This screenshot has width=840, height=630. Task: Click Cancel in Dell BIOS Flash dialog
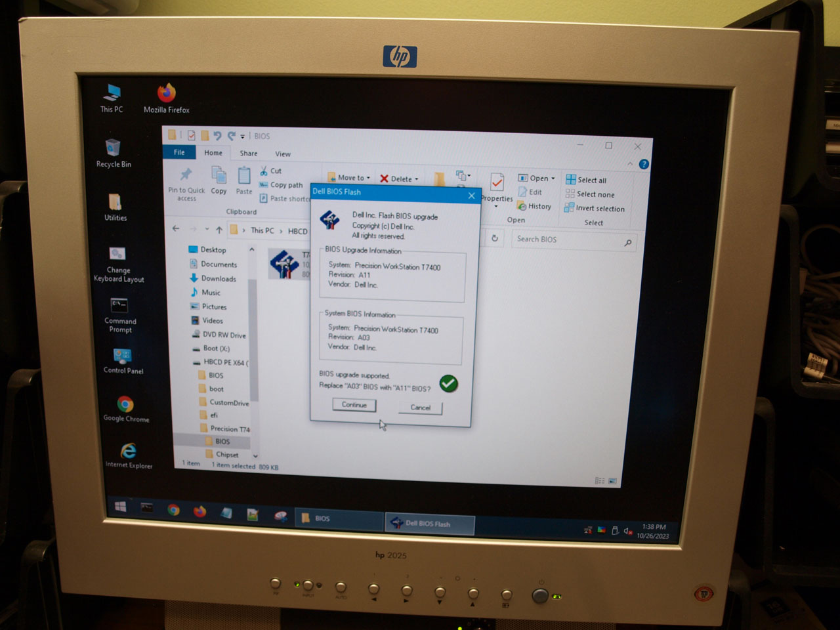(421, 408)
